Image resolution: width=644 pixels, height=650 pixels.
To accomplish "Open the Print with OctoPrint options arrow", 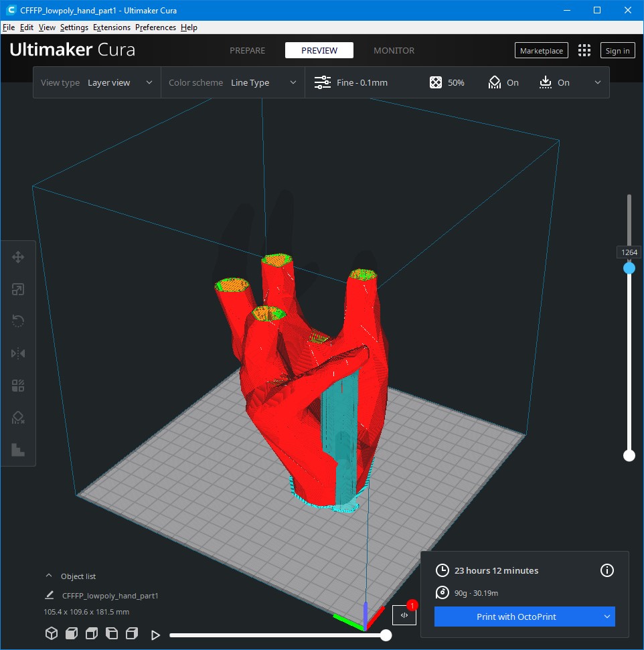I will click(607, 617).
